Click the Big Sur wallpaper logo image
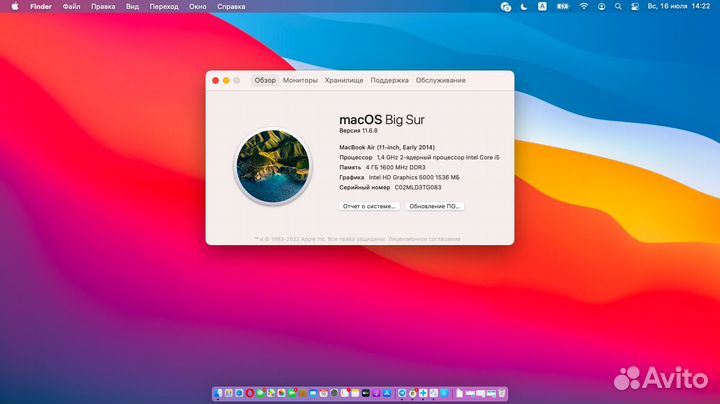This screenshot has width=720, height=404. click(273, 166)
